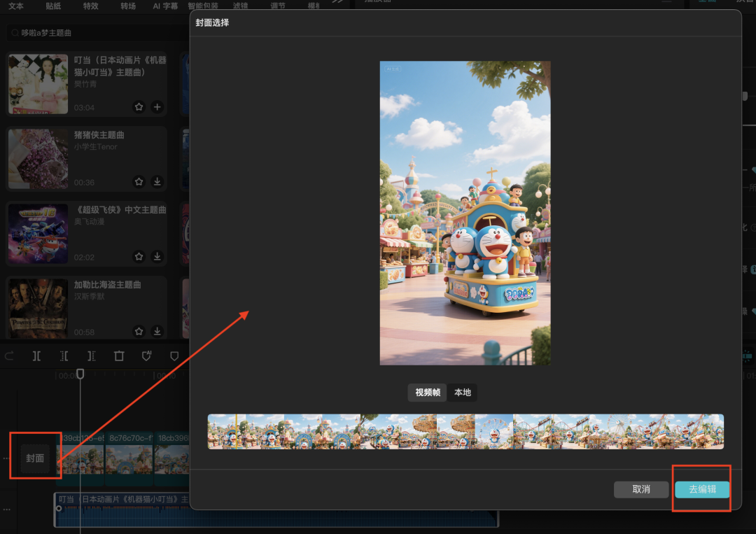The height and width of the screenshot is (534, 756).
Task: Open the 特效 effects tab
Action: coord(90,6)
